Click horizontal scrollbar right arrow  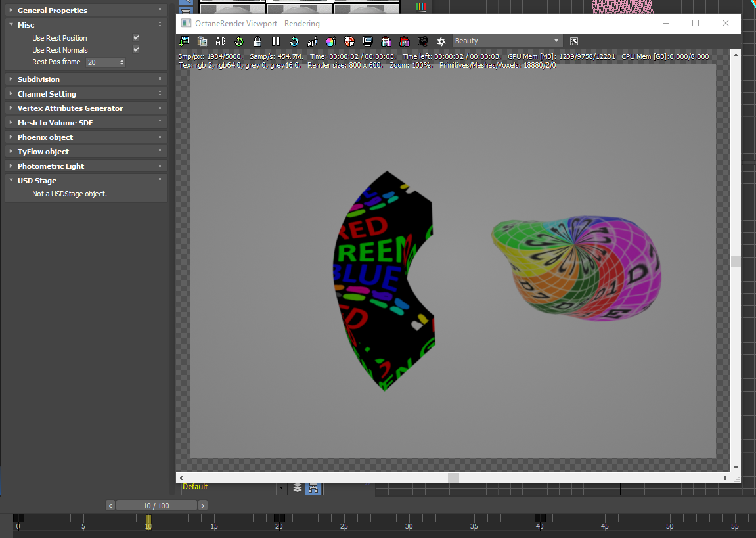[724, 478]
